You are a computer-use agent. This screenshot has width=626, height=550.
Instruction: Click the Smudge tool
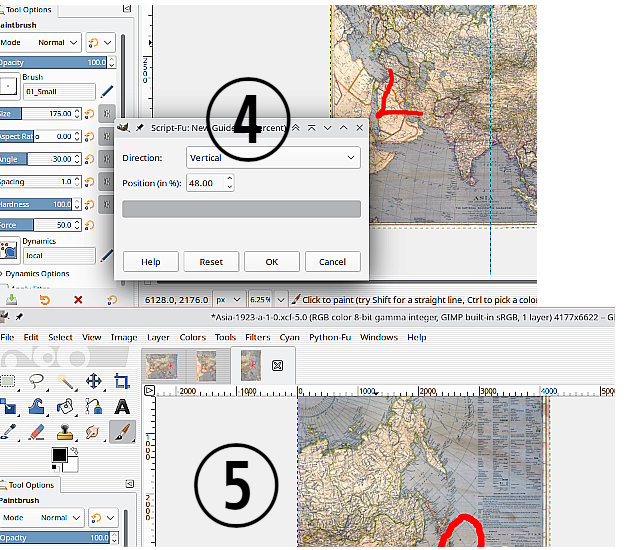pos(93,432)
